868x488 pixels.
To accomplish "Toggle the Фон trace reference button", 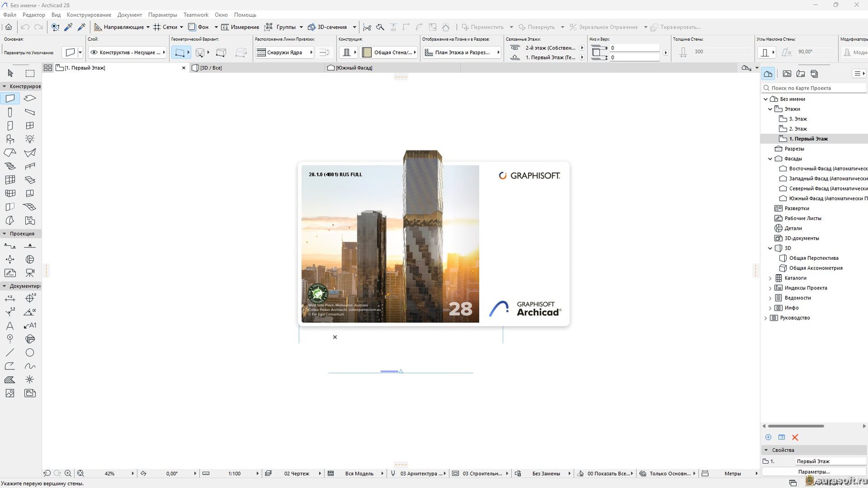I will pyautogui.click(x=198, y=27).
